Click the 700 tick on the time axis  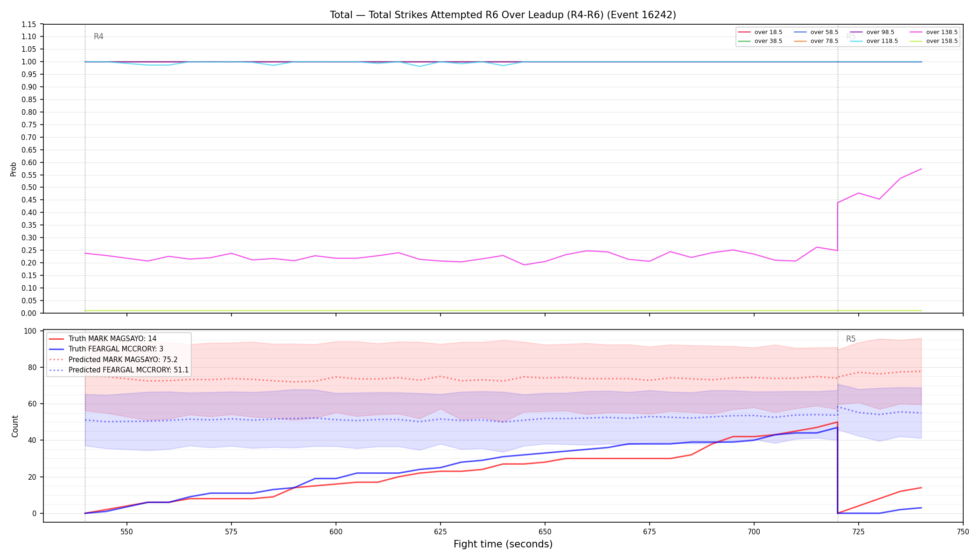click(754, 532)
